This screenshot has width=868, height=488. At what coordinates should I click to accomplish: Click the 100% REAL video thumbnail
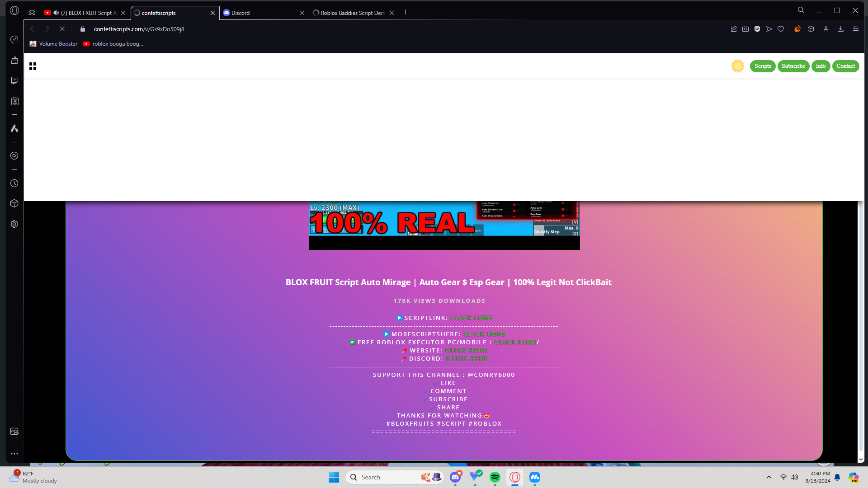pyautogui.click(x=444, y=225)
